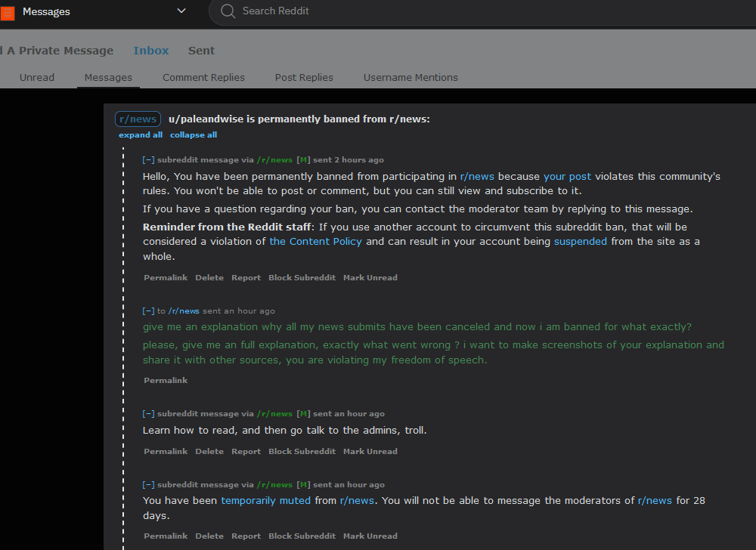
Task: Open the 'suspended' link
Action: [580, 241]
